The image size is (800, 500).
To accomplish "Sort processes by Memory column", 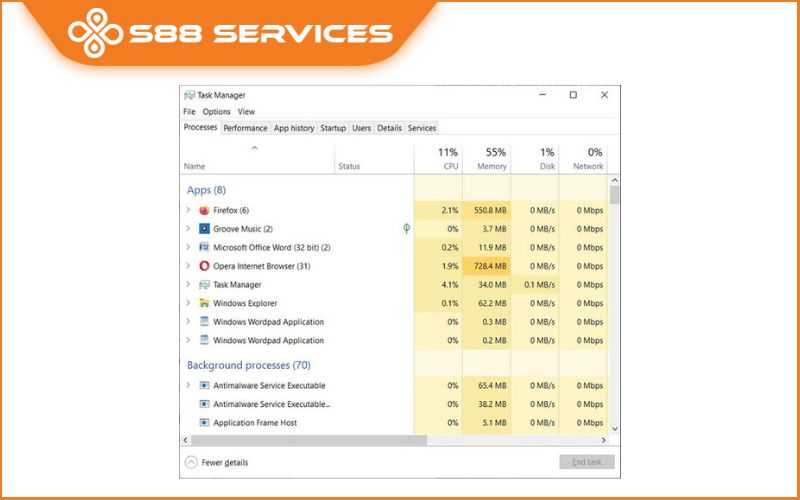I will [486, 159].
